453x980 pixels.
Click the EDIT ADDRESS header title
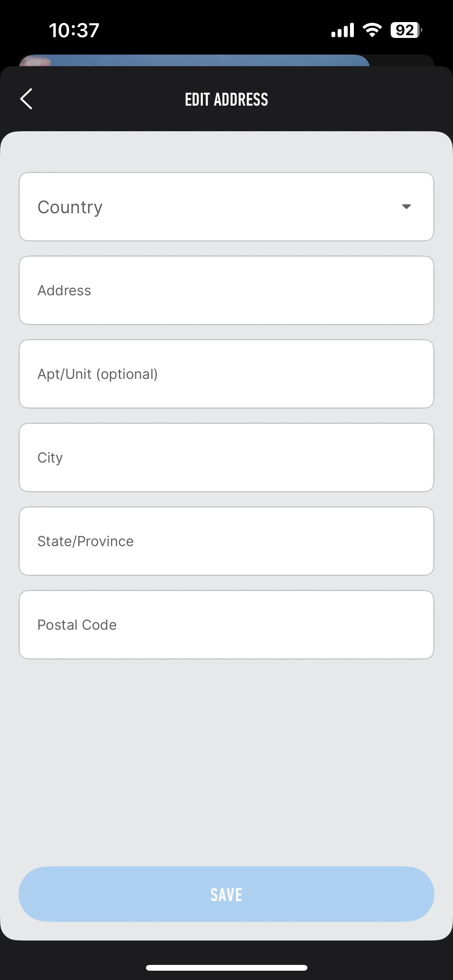226,99
